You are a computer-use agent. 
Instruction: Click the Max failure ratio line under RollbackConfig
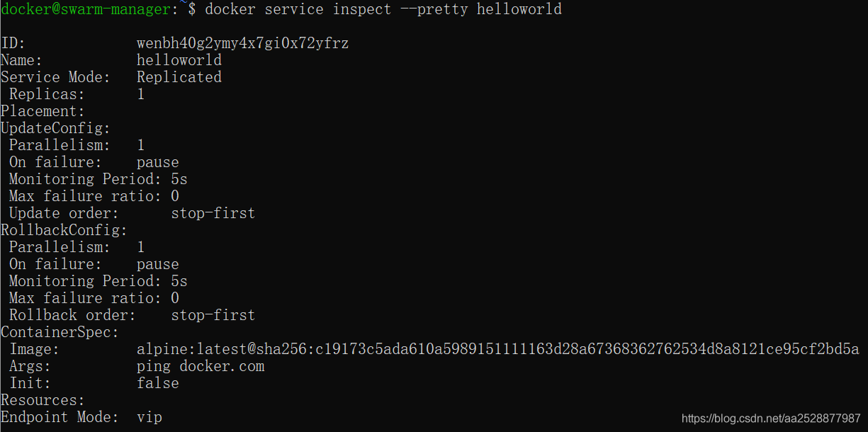(94, 298)
